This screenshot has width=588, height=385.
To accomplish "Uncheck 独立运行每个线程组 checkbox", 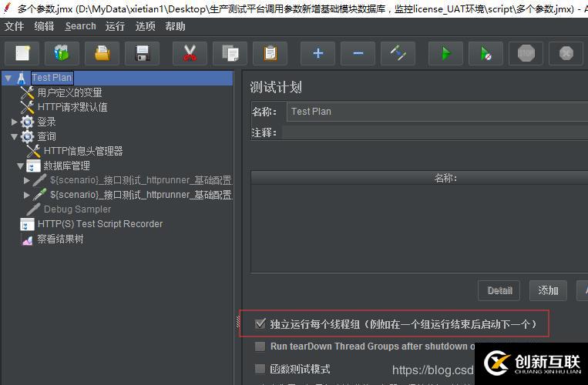I will [260, 323].
